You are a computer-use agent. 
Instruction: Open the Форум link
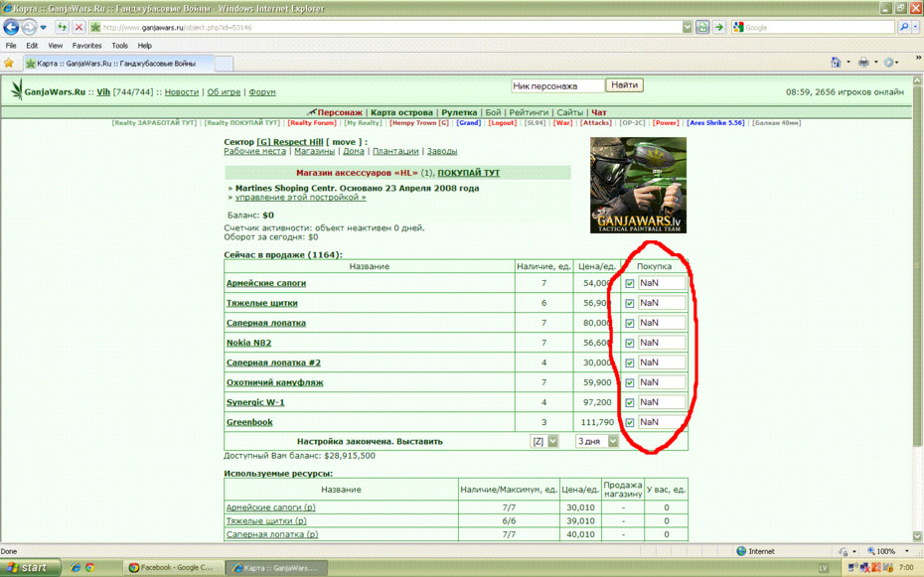261,91
